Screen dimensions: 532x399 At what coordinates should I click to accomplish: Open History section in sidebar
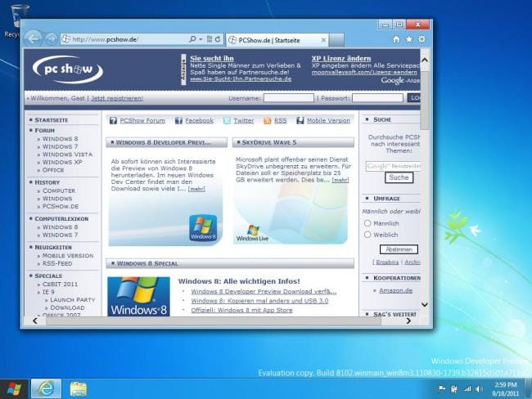click(x=47, y=182)
